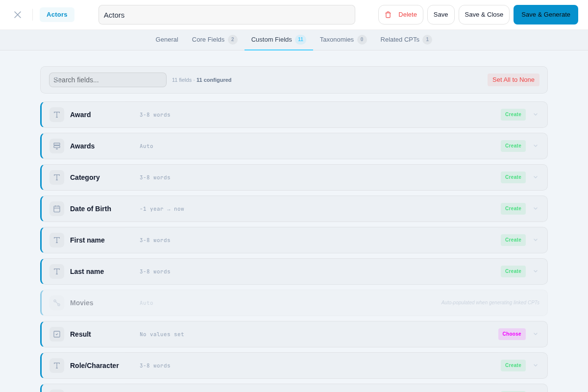588x392 pixels.
Task: Click the text icon beside First name
Action: point(57,240)
